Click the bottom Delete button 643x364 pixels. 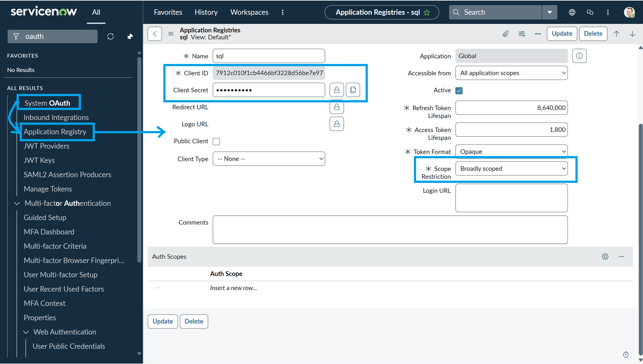click(x=194, y=322)
